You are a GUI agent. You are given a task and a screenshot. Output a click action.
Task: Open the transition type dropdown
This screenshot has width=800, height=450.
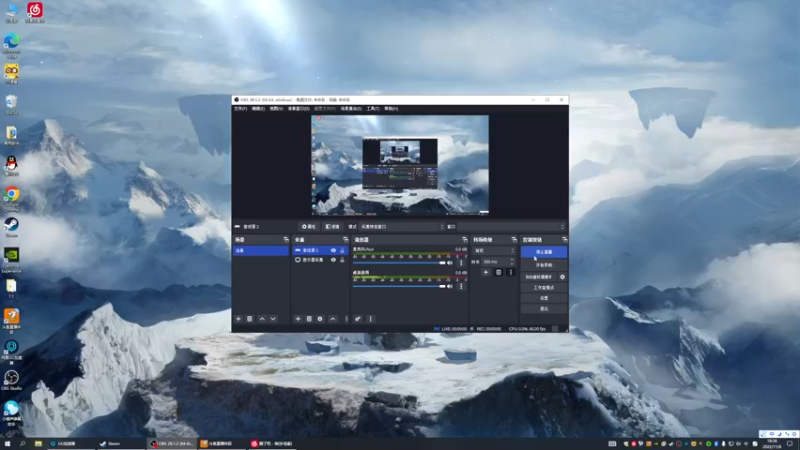494,251
